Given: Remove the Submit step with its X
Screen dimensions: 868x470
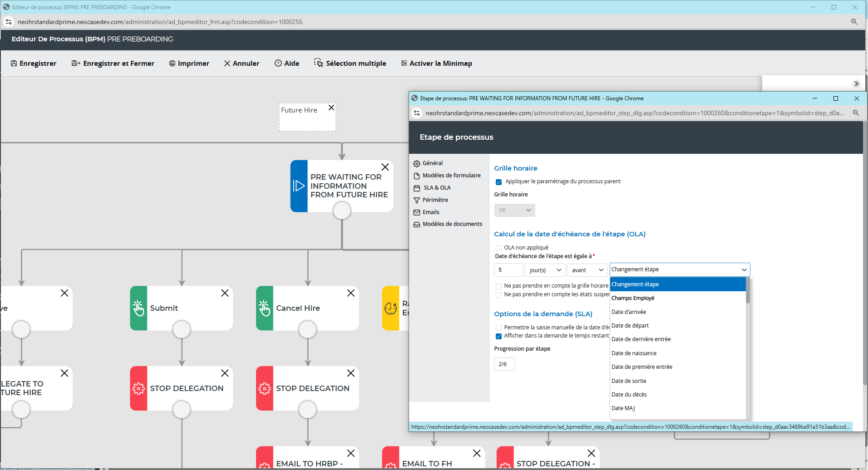Looking at the screenshot, I should [x=225, y=293].
